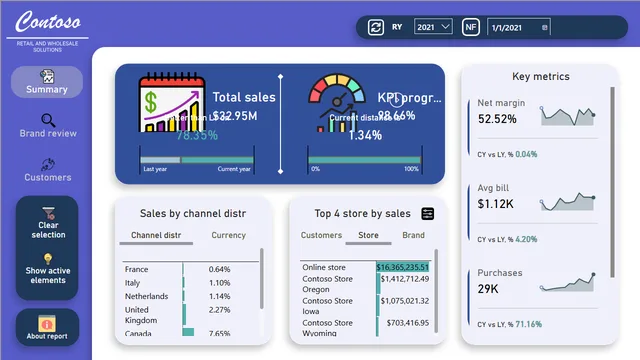Toggle the NF button
Screen dimensions: 640x360
(x=470, y=27)
